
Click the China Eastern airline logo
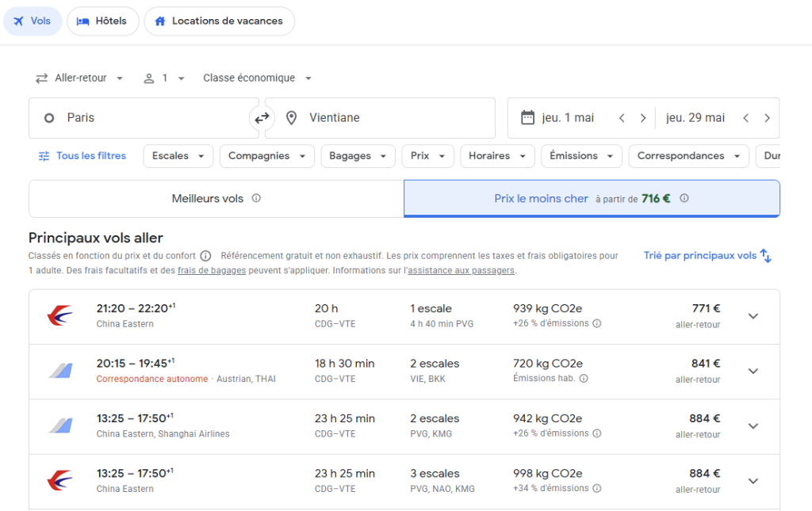58,315
